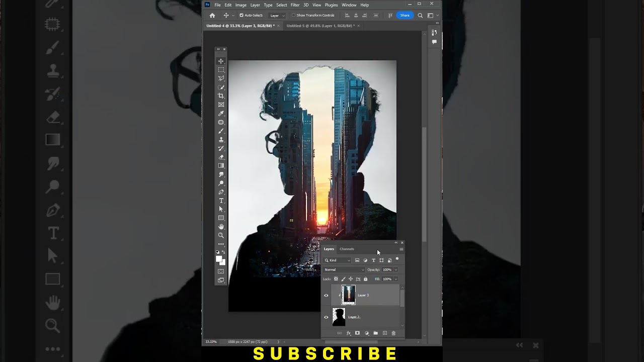644x362 pixels.
Task: Open the Auto-Select Layer dropdown
Action: [x=277, y=15]
